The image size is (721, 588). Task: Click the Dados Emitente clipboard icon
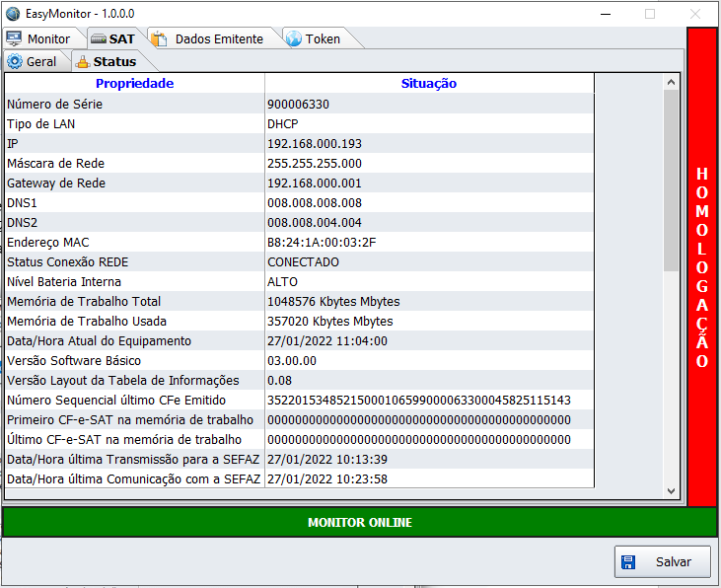click(x=159, y=38)
